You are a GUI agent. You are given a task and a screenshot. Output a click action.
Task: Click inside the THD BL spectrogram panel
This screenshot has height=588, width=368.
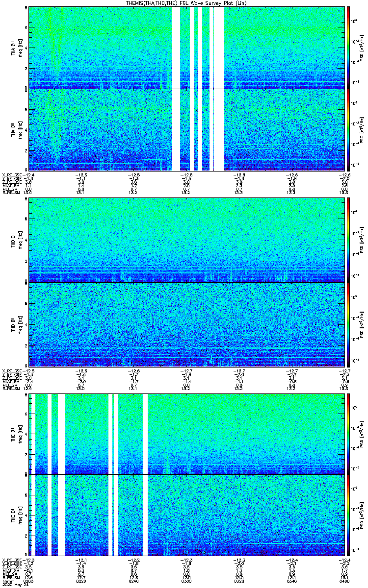(185, 239)
